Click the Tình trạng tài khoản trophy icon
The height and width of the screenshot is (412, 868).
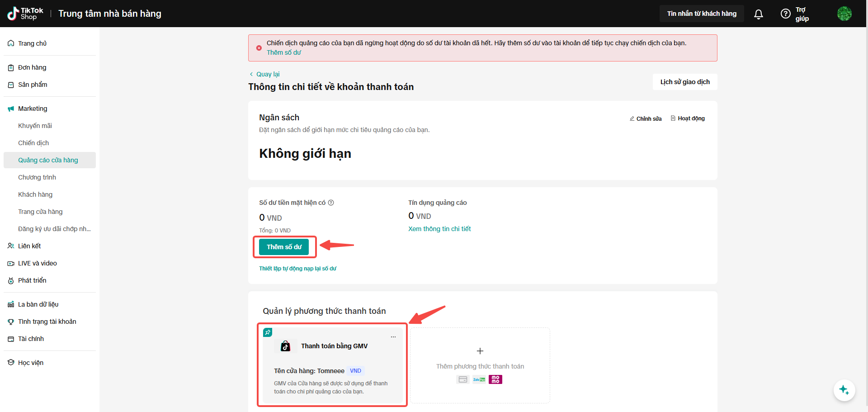[x=11, y=322]
